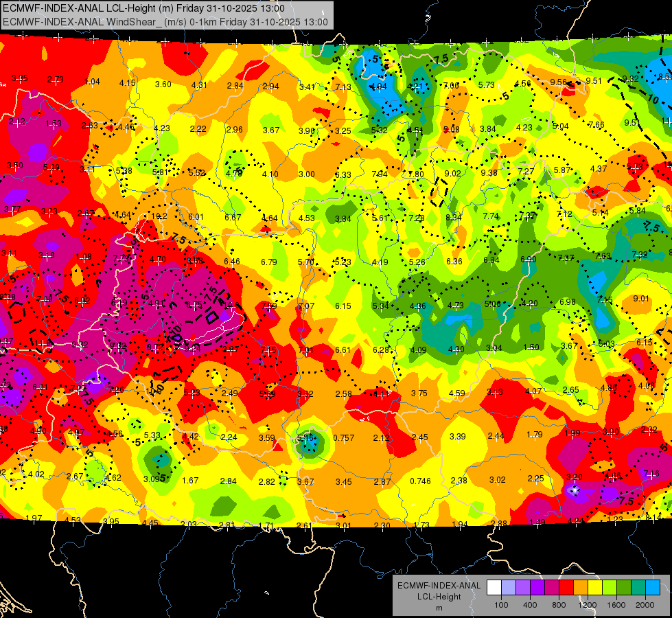Select the shear reading 6.36

tap(454, 261)
